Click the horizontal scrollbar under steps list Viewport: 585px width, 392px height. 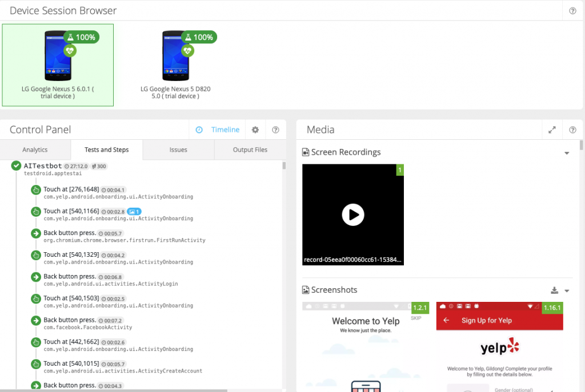tap(114, 390)
